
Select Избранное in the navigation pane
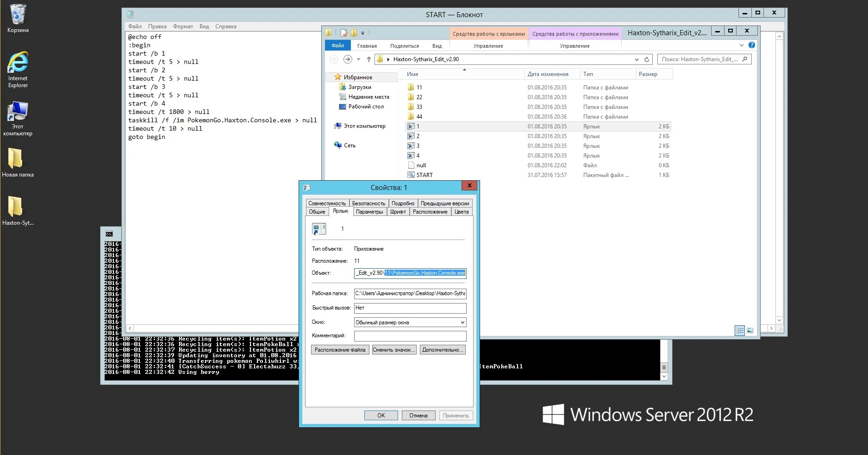(358, 77)
